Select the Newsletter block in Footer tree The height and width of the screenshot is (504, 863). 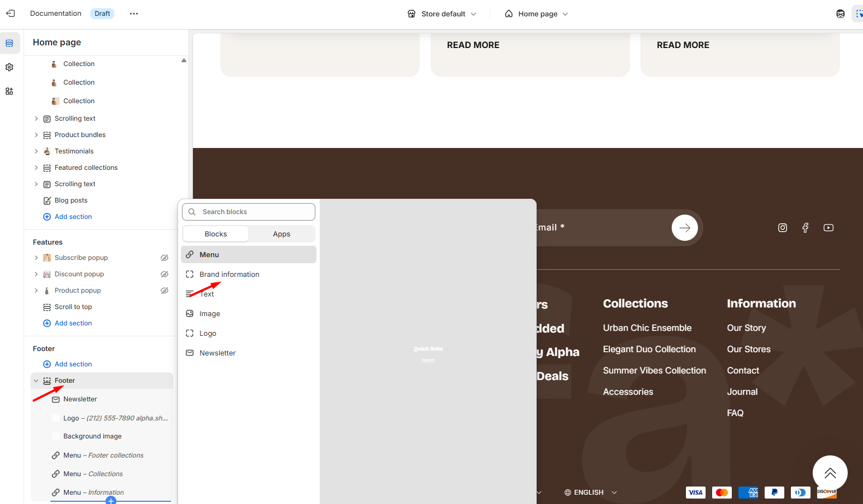(80, 399)
